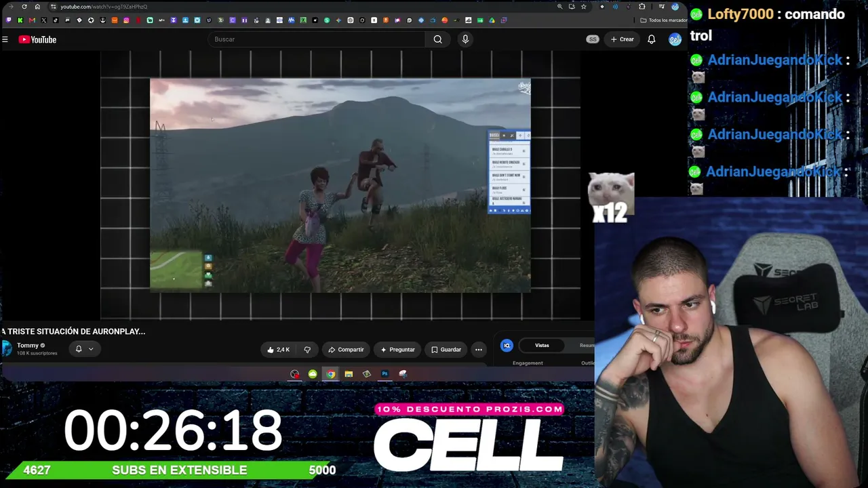
Task: Open the YouTube account avatar menu
Action: coord(675,39)
